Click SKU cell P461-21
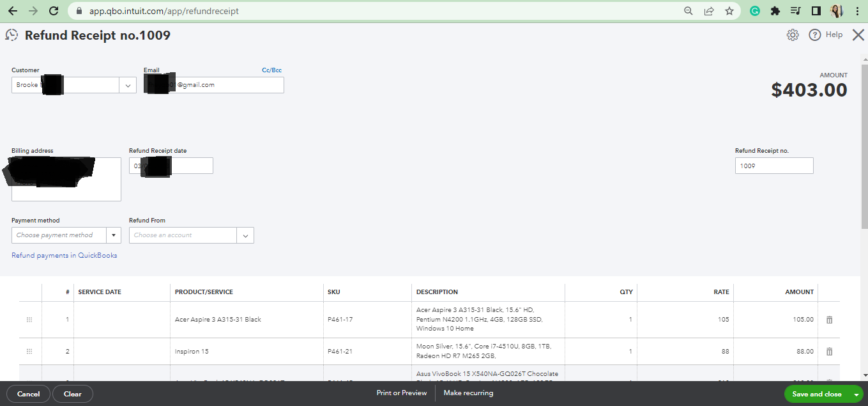 pos(367,352)
